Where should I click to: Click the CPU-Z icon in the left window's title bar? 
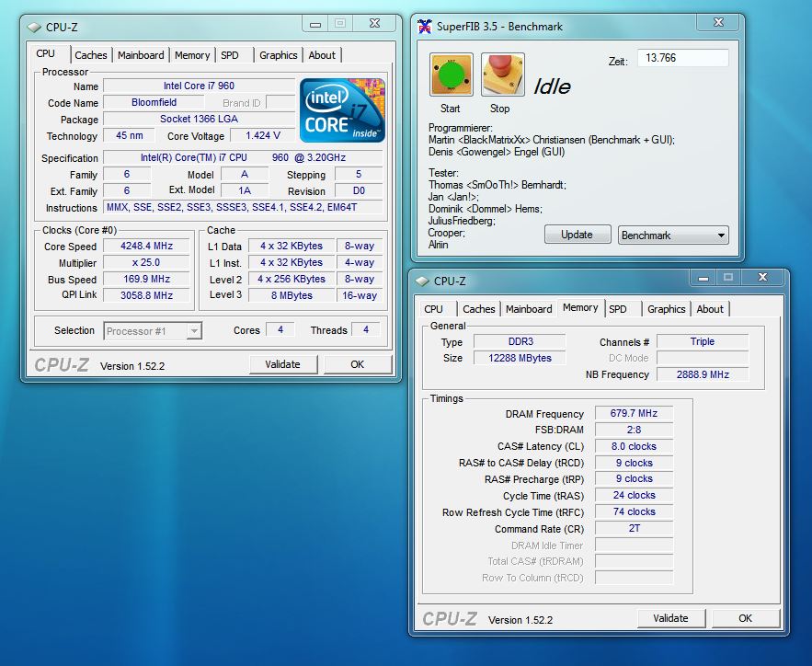34,27
